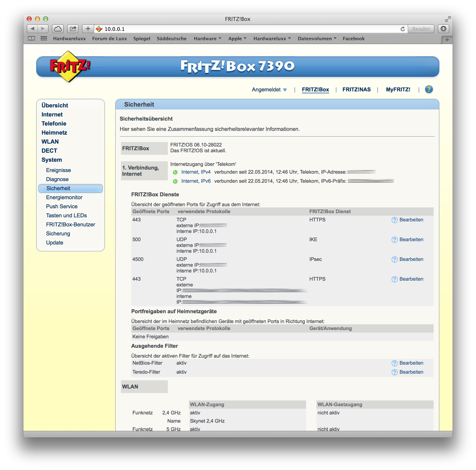476x470 pixels.
Task: Open new tab plus button
Action: pyautogui.click(x=447, y=40)
